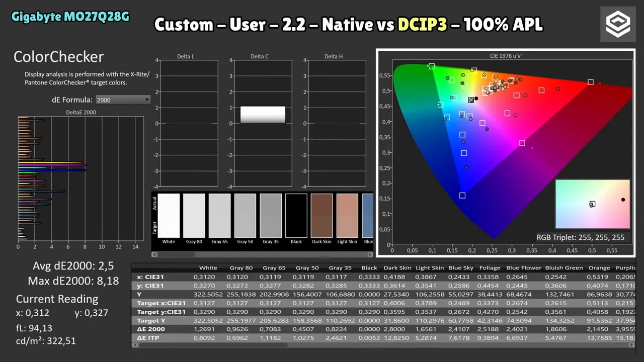Click the 'Target x:CIE31' row header
The image size is (644, 362).
(x=162, y=303)
